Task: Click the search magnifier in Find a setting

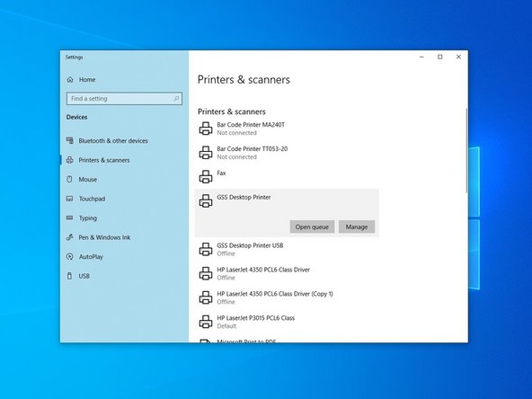Action: [x=176, y=99]
